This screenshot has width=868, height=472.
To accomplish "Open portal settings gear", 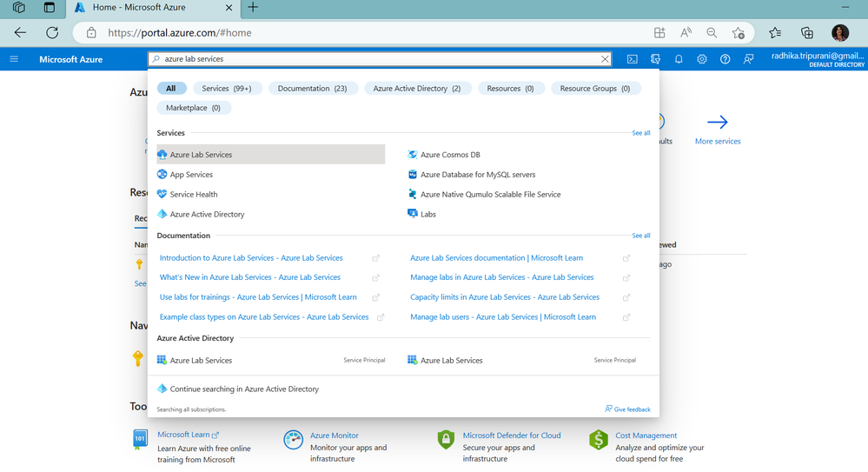I will click(x=702, y=59).
